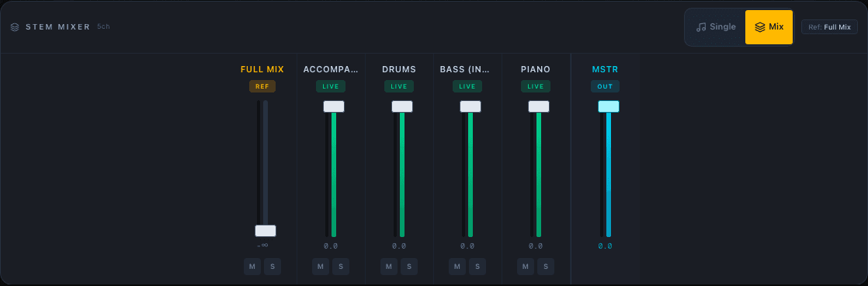The image size is (868, 286).
Task: Click the PIANO channel label
Action: coord(536,69)
